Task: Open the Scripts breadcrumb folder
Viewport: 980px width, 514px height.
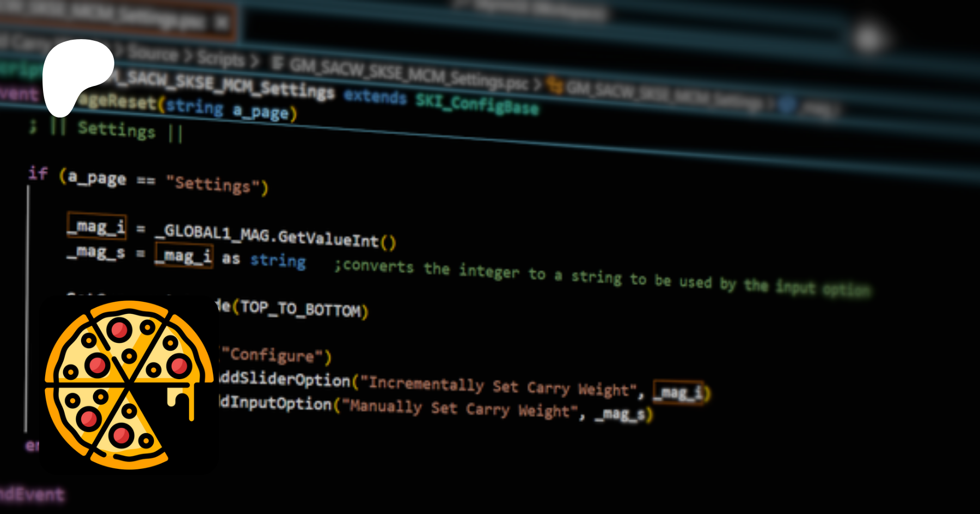Action: (x=220, y=58)
